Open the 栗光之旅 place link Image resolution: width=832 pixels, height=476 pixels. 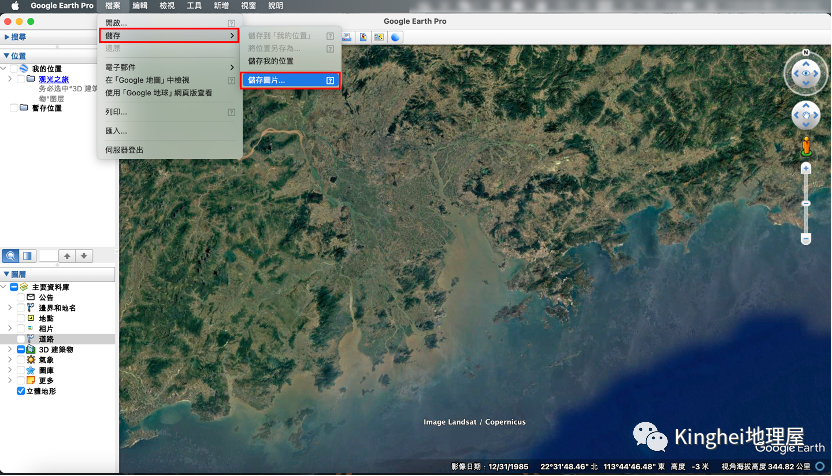[54, 78]
